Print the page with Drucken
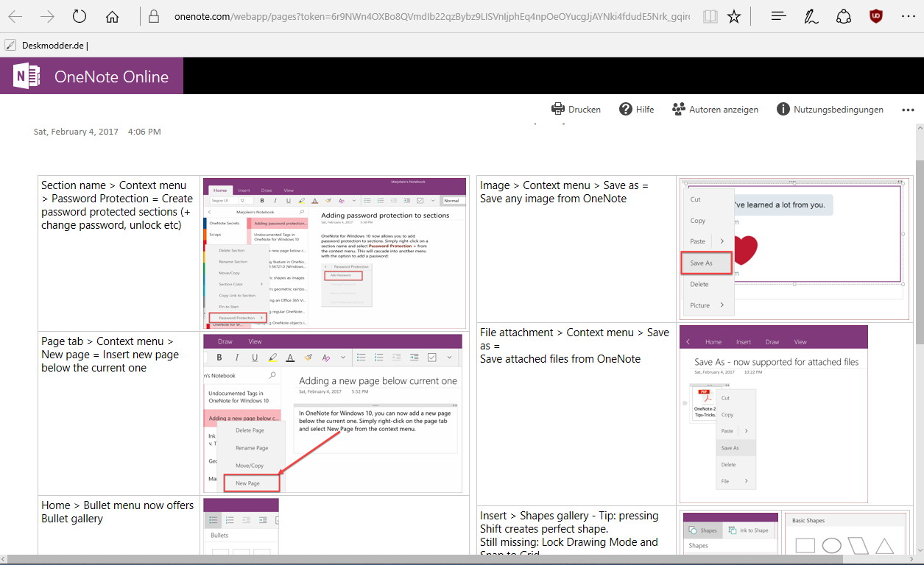Image resolution: width=924 pixels, height=565 pixels. pos(576,109)
